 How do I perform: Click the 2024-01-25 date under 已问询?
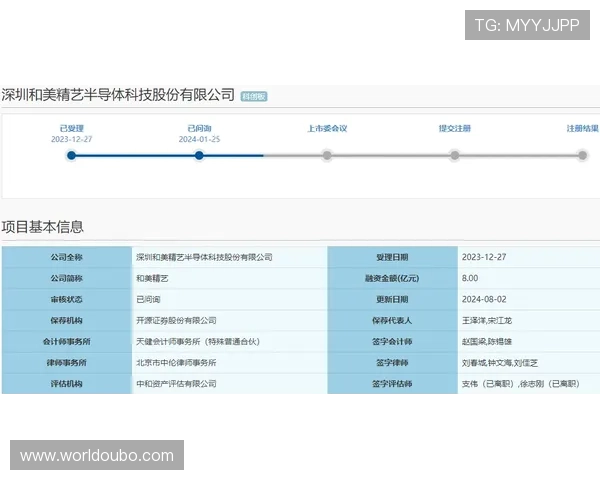199,139
